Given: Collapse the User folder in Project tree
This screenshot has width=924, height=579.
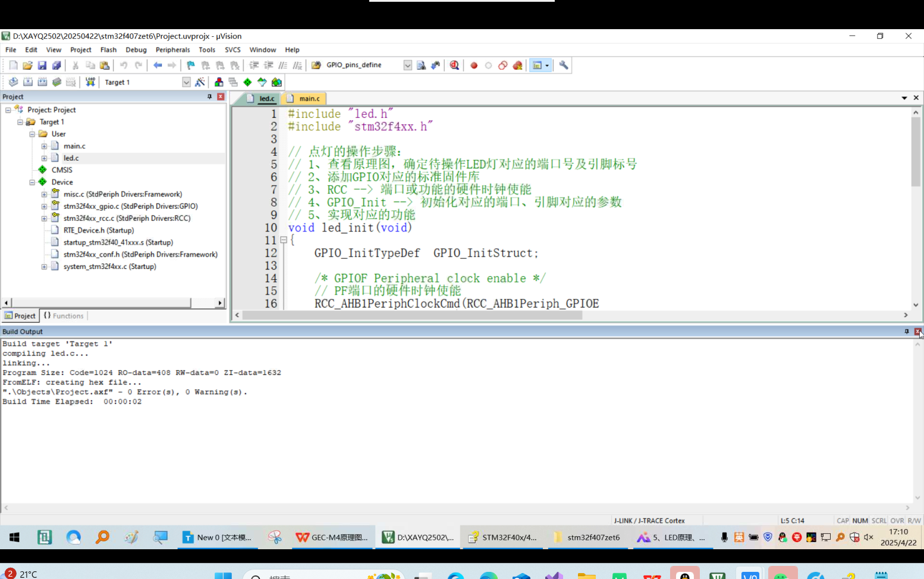Looking at the screenshot, I should pos(32,133).
